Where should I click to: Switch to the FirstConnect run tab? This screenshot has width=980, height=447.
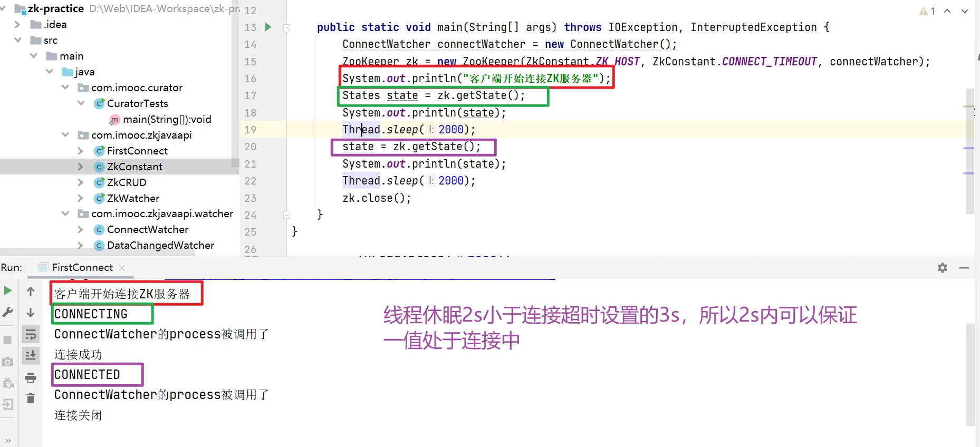(82, 267)
